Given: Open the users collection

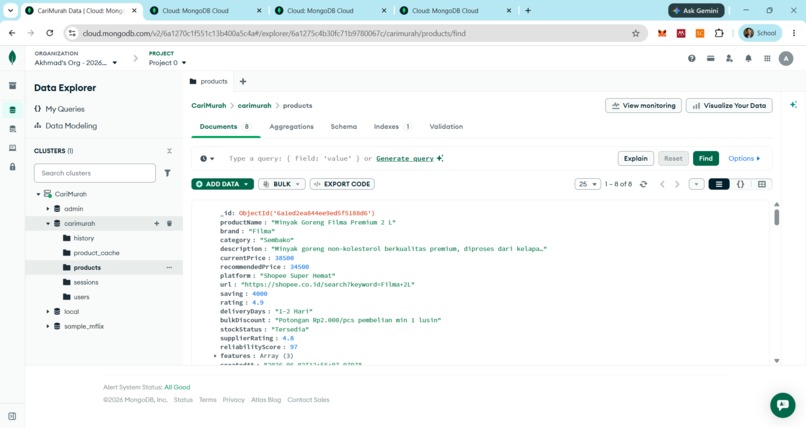Looking at the screenshot, I should pyautogui.click(x=81, y=297).
